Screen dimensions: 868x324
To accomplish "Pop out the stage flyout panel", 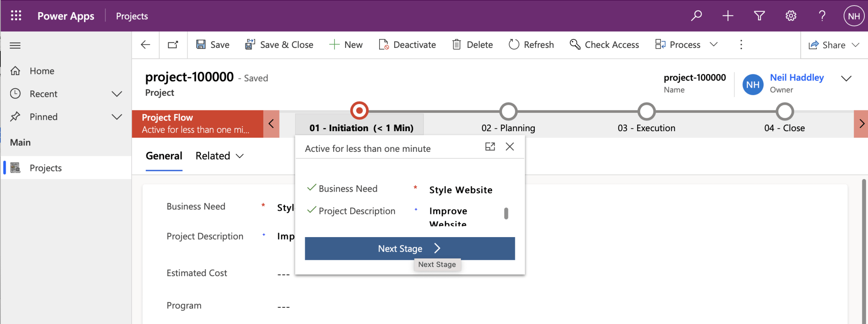I will [x=490, y=147].
